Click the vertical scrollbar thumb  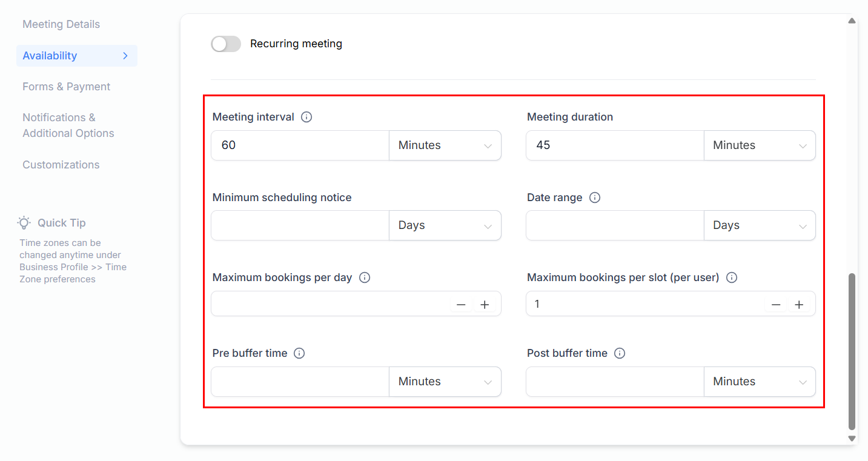pos(852,351)
